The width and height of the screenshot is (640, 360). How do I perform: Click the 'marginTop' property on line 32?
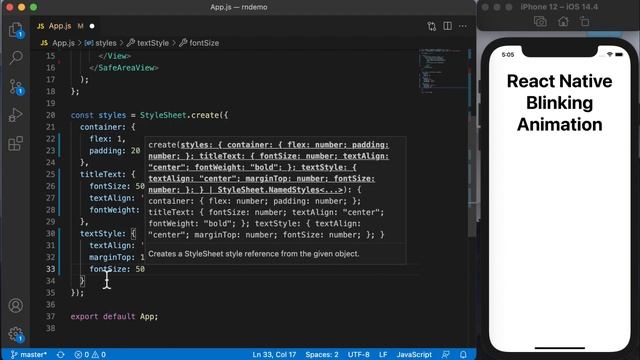(110, 257)
